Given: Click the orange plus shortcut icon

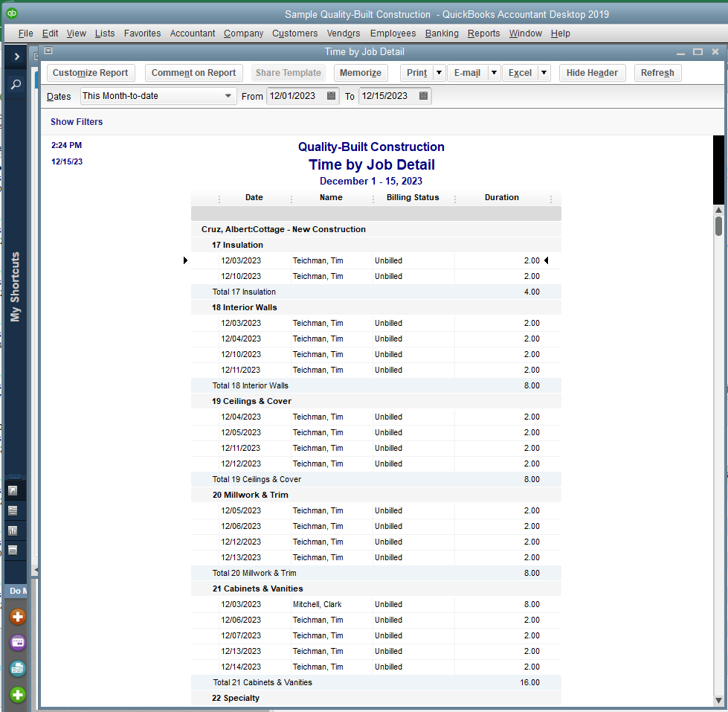Looking at the screenshot, I should click(16, 617).
